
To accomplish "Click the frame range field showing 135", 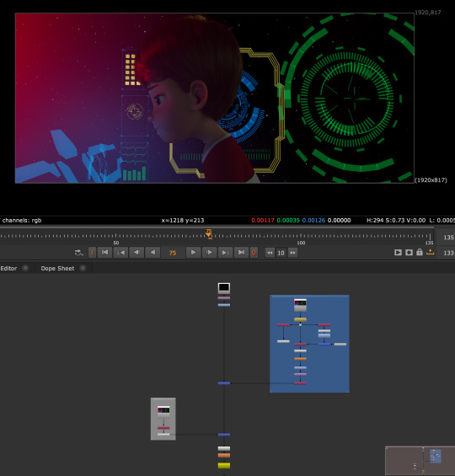I will [x=448, y=238].
